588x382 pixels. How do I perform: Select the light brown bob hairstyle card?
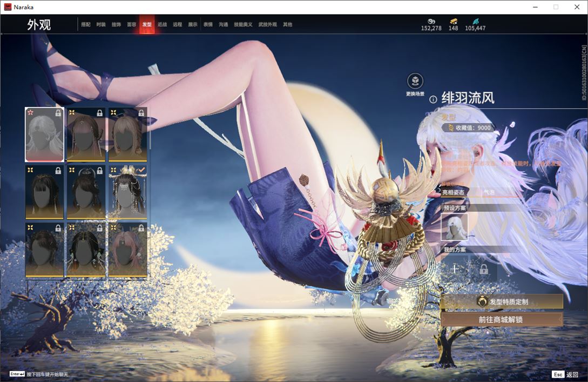click(127, 135)
